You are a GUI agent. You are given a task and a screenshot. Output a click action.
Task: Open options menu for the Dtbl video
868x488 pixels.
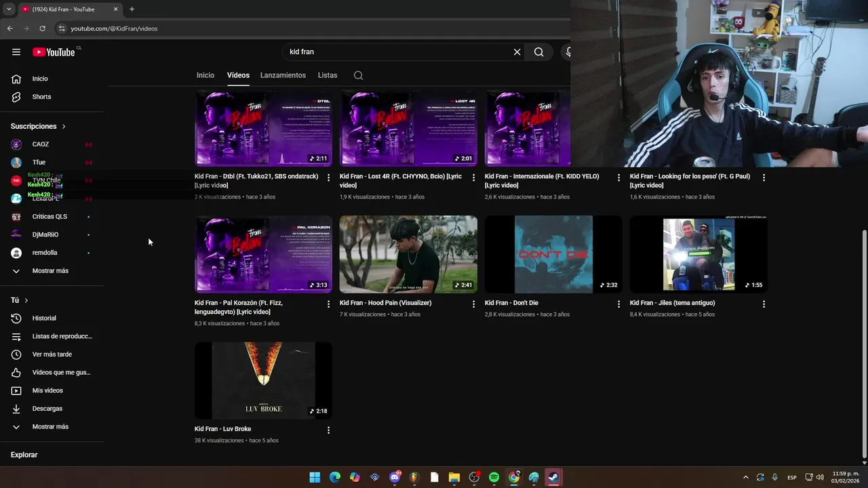[329, 178]
